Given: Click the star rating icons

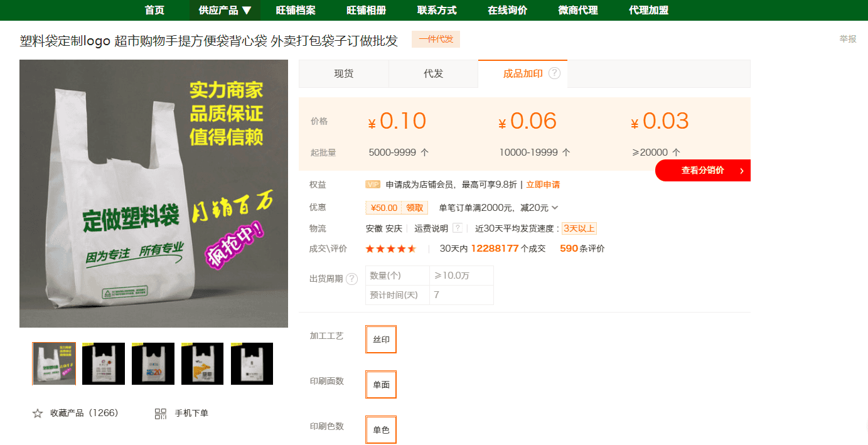Looking at the screenshot, I should point(391,249).
